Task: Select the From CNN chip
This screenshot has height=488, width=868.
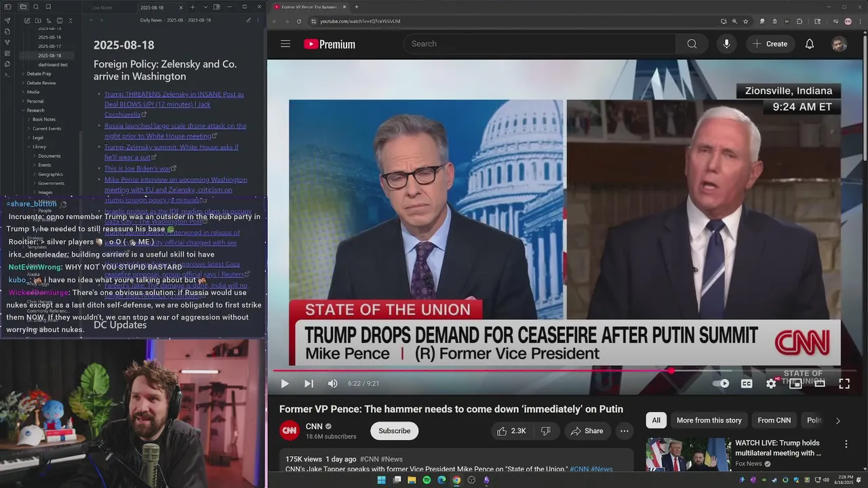Action: pyautogui.click(x=775, y=420)
